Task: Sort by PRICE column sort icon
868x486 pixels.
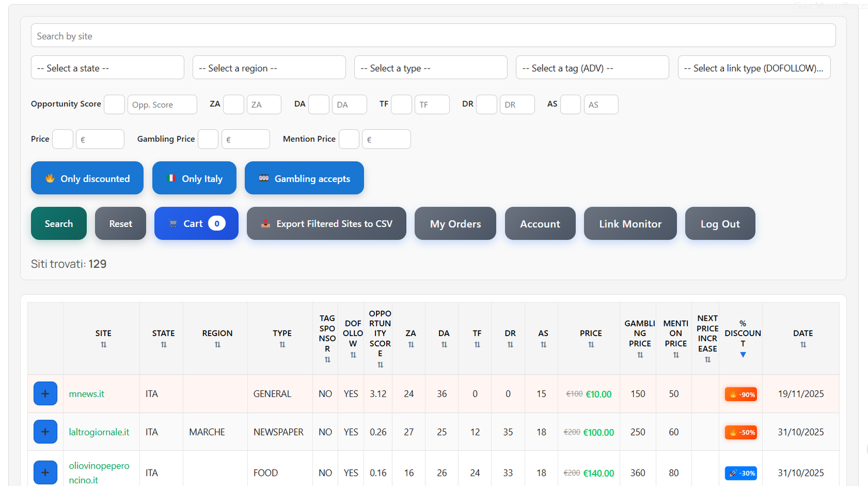Action: point(591,345)
